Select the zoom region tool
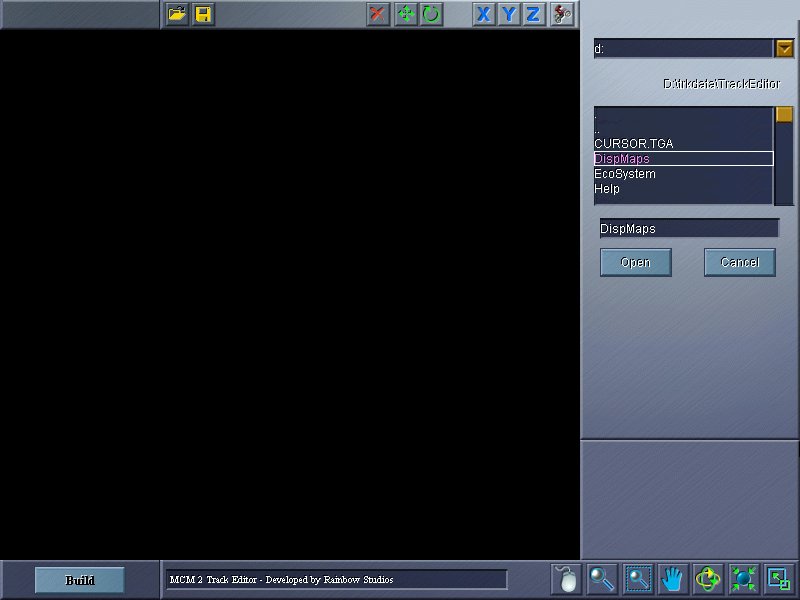 [638, 579]
